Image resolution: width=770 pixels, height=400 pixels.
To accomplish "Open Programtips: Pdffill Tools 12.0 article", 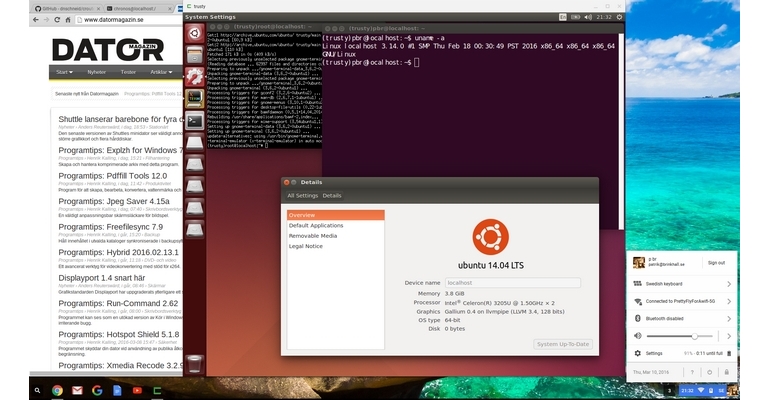I will pyautogui.click(x=112, y=176).
